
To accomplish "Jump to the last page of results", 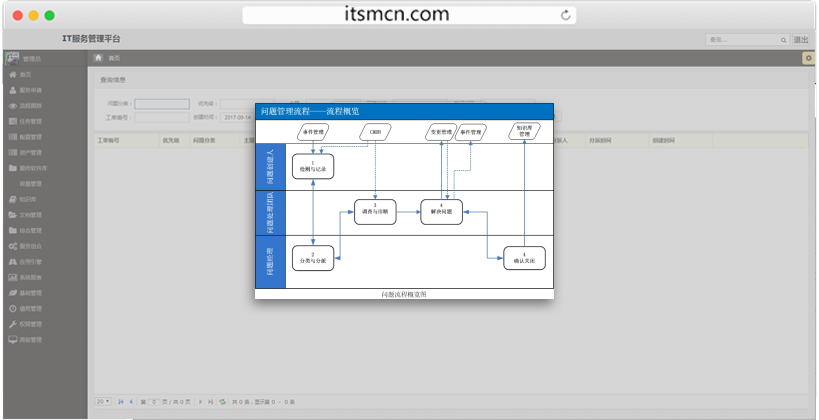I will pos(210,401).
